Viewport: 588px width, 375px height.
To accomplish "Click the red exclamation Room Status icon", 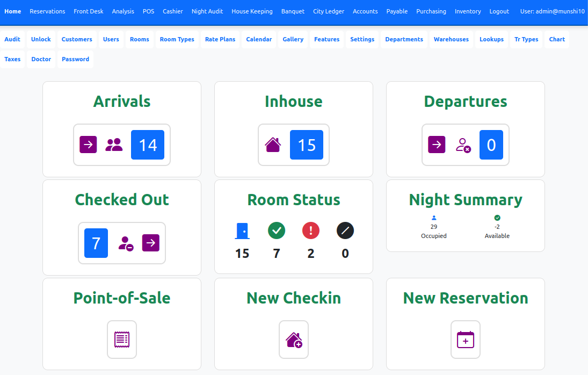I will [x=311, y=231].
